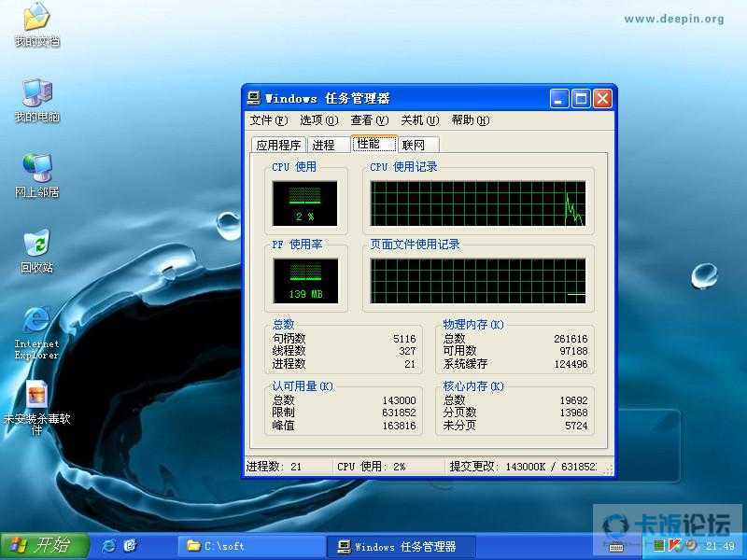Open the 选项(O) menu

tap(319, 120)
